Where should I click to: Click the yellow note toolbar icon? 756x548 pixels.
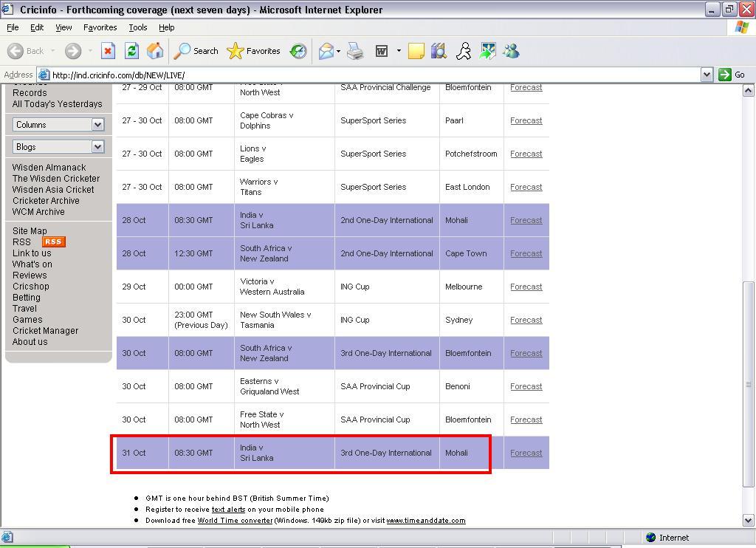(x=416, y=51)
